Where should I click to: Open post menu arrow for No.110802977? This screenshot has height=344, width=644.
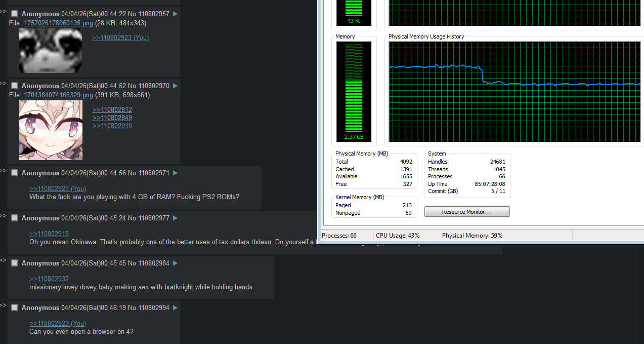176,218
